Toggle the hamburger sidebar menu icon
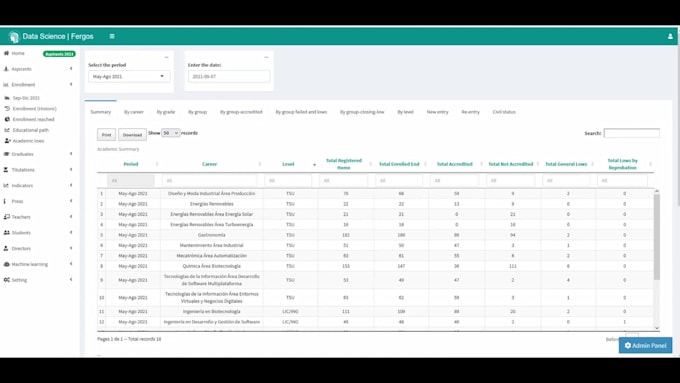The height and width of the screenshot is (383, 680). click(x=112, y=36)
